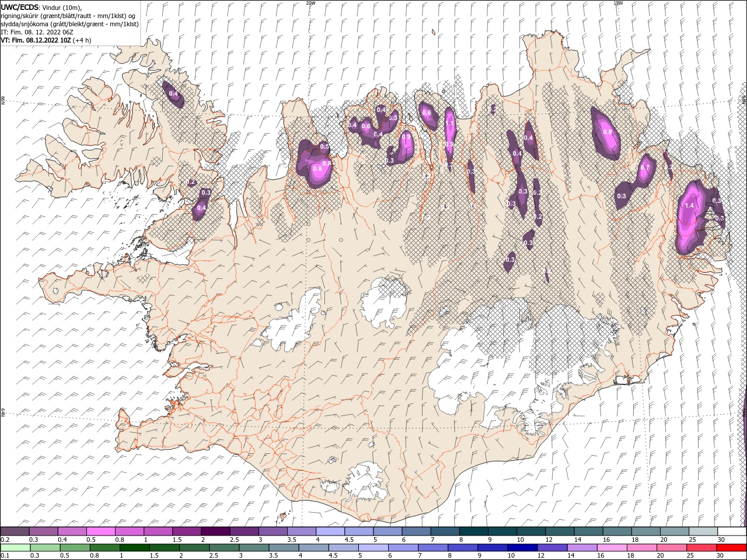
Task: Select the 7 blue lower legend swatch
Action: pos(433,548)
